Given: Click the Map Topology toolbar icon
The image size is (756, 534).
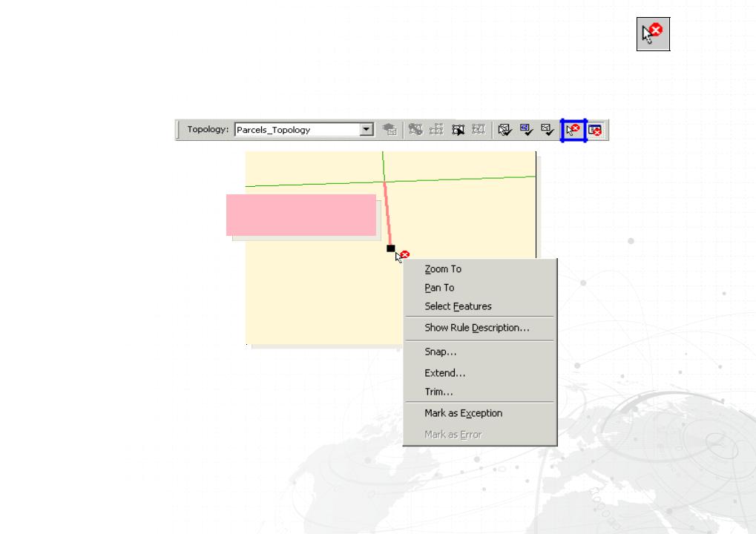Looking at the screenshot, I should coord(389,130).
